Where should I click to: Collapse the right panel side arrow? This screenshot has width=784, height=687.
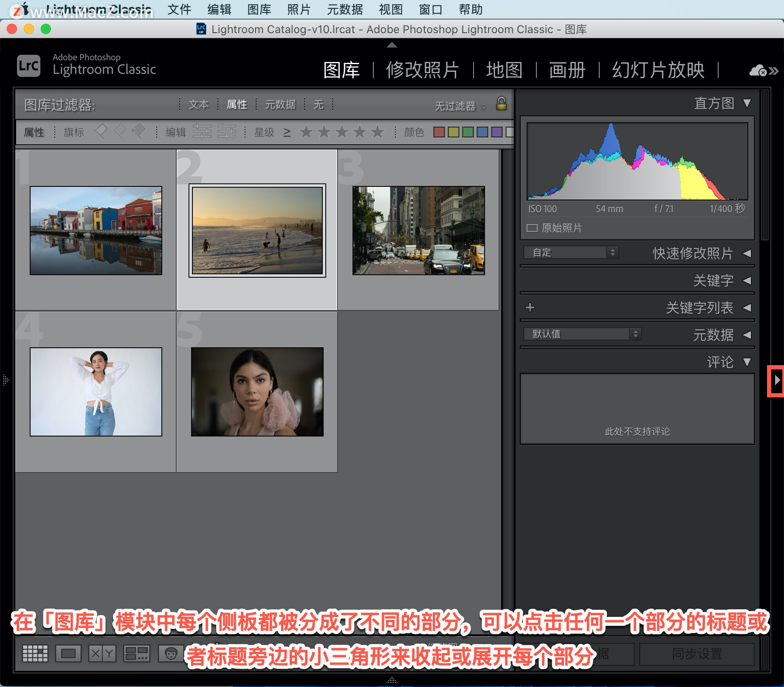[777, 380]
